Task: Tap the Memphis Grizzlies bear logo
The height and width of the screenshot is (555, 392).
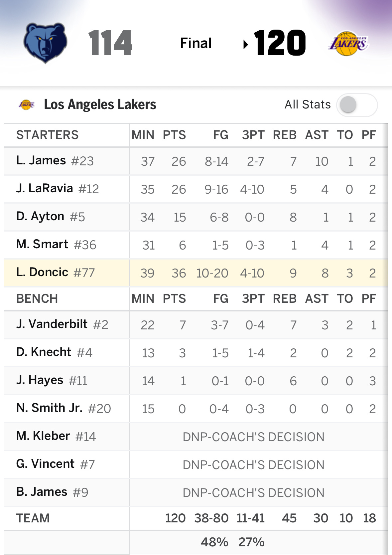Action: pos(45,43)
